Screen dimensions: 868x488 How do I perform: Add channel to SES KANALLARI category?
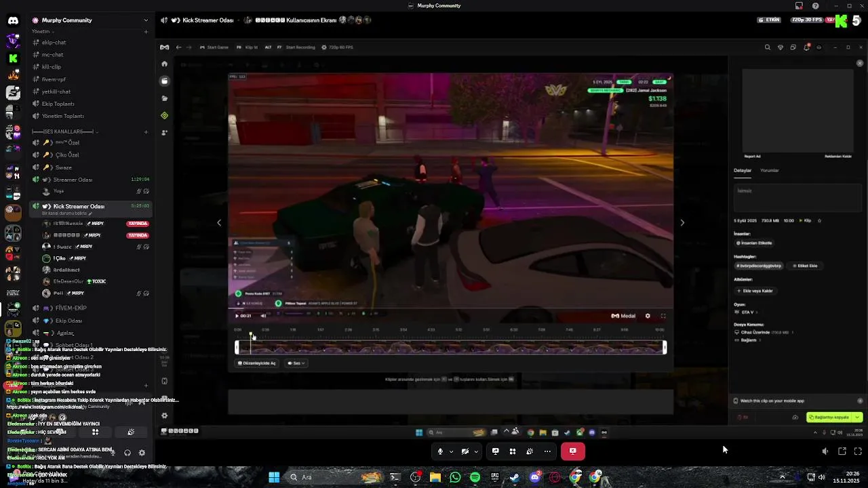[x=146, y=131]
